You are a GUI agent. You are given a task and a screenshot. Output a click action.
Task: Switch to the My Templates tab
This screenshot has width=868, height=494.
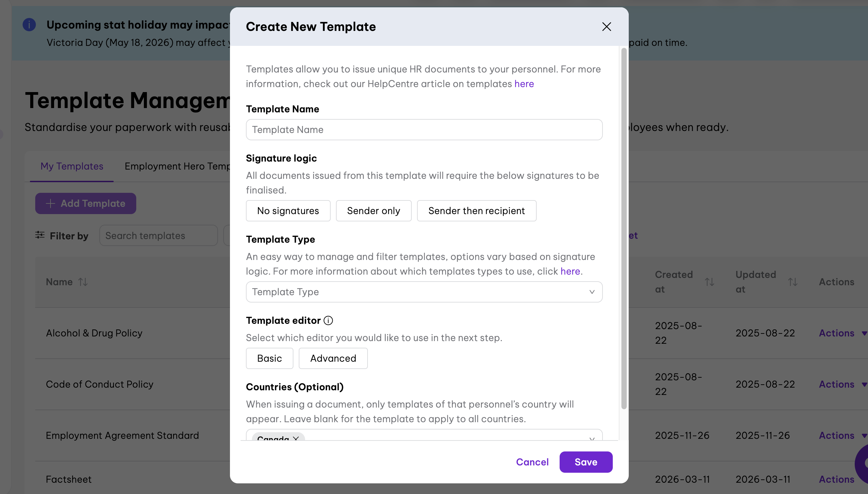click(x=71, y=166)
